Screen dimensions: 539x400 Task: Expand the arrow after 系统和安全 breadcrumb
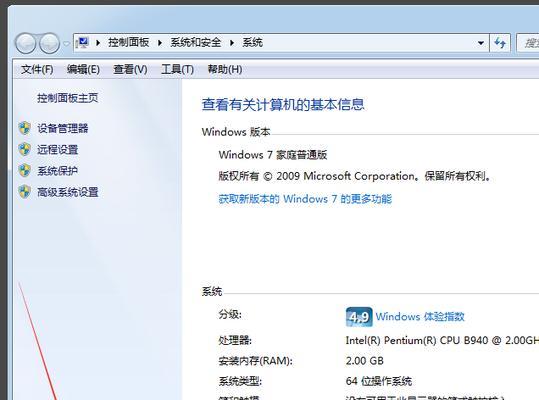click(x=232, y=43)
